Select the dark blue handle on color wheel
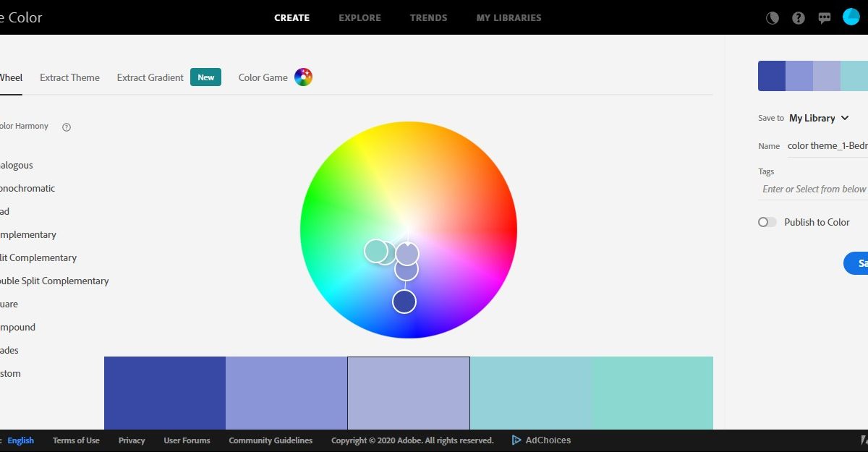The image size is (868, 452). coord(404,302)
